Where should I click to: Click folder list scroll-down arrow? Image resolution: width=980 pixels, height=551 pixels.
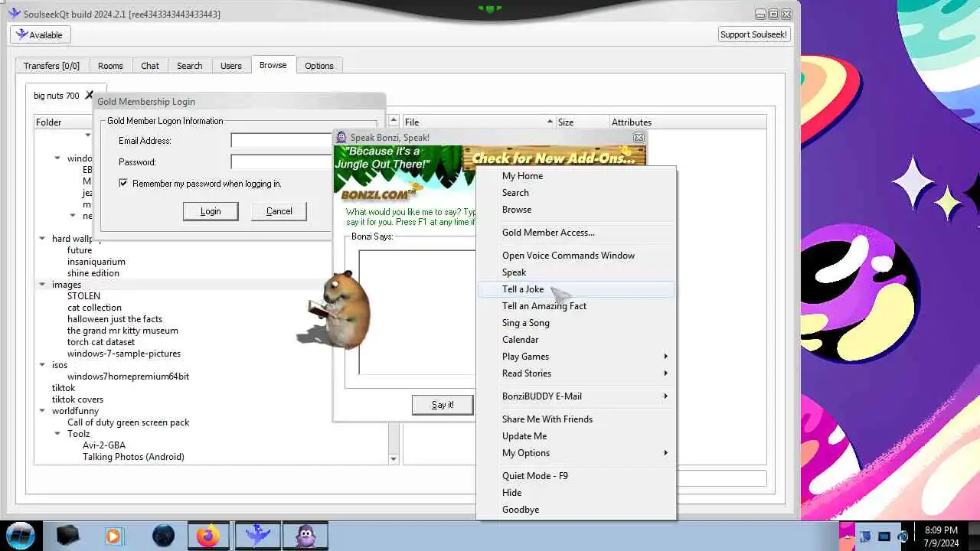click(394, 459)
